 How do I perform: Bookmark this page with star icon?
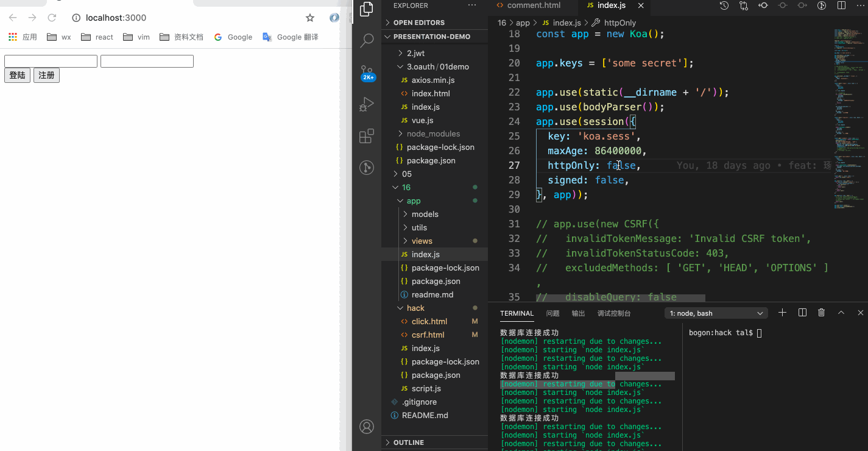tap(310, 18)
